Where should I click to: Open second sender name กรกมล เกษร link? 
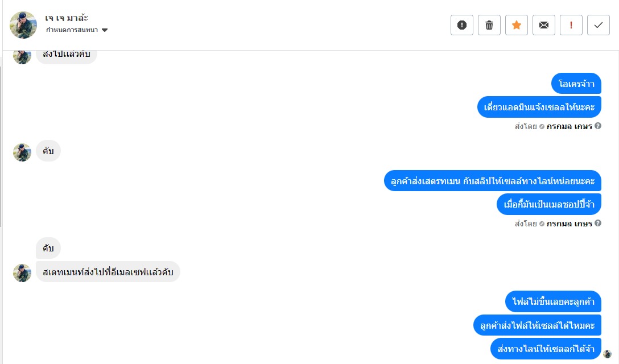(570, 224)
